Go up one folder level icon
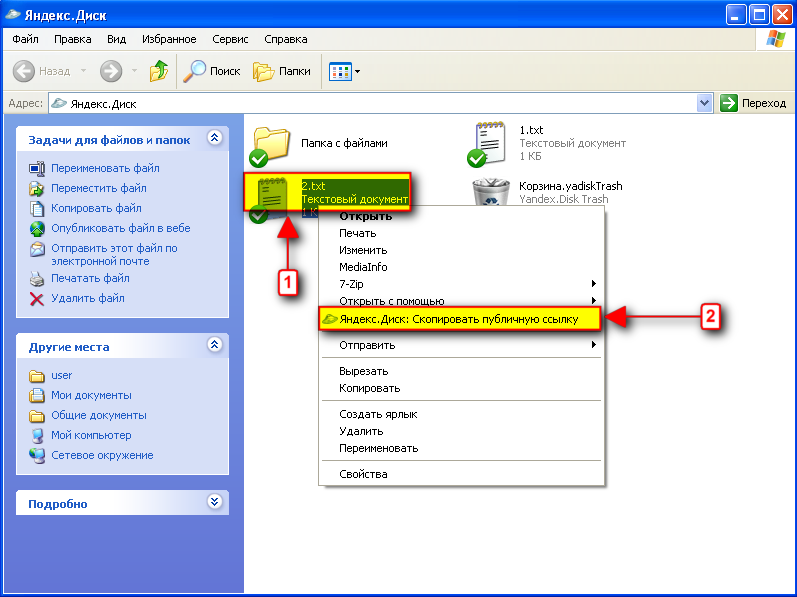797x597 pixels. [x=159, y=71]
